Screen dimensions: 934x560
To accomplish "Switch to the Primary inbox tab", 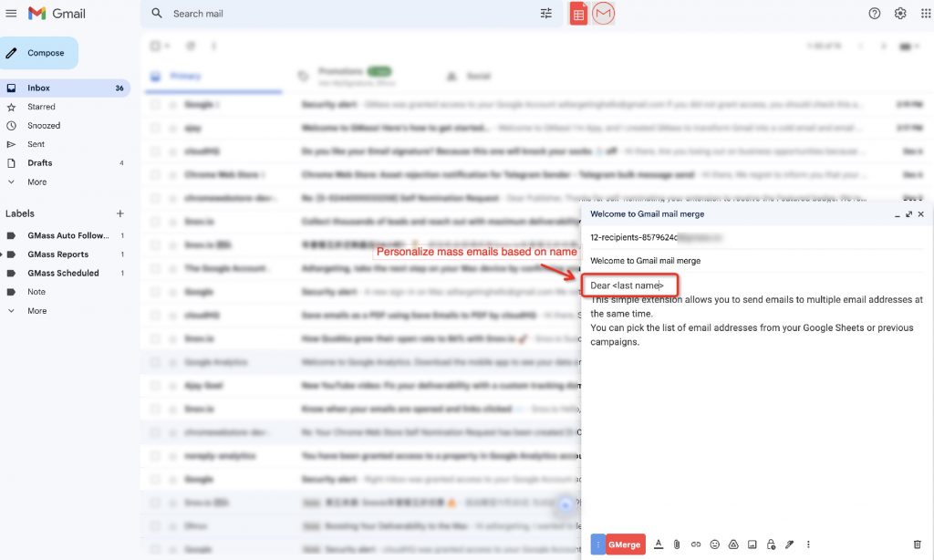I will point(213,77).
